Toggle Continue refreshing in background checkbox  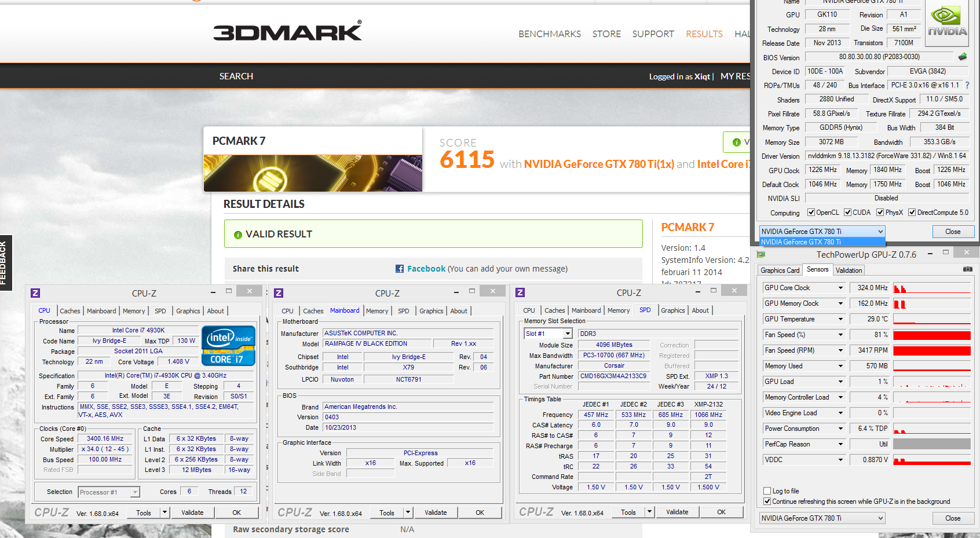767,502
